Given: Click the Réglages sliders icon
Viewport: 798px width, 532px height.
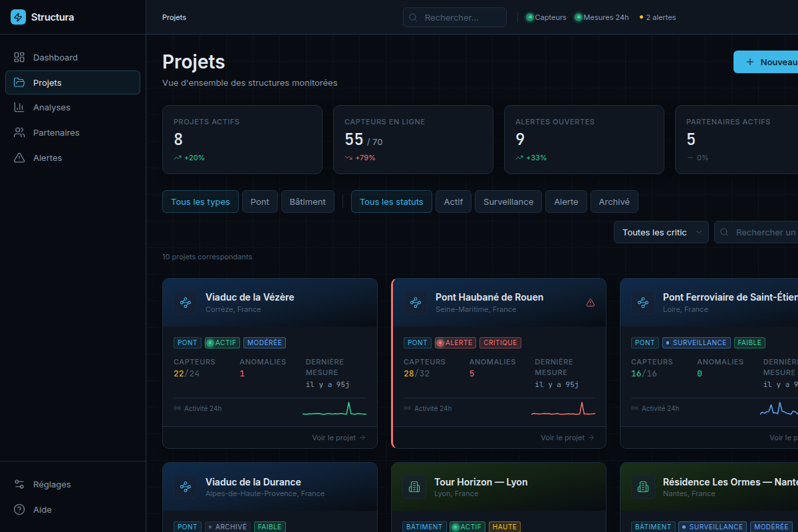Looking at the screenshot, I should tap(19, 484).
